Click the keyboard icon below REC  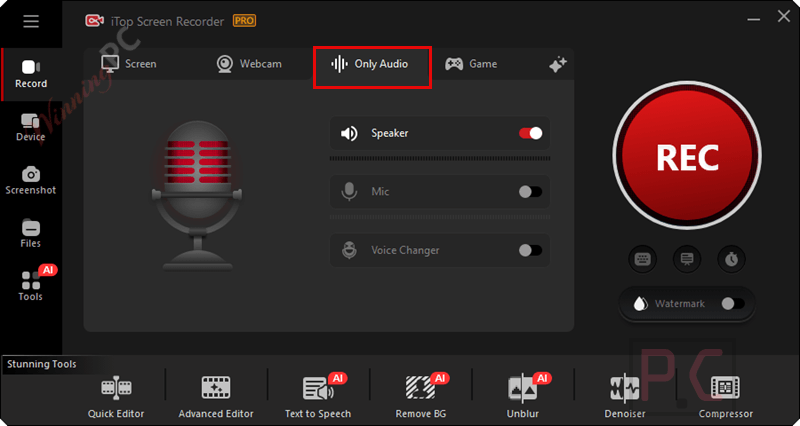pos(642,259)
